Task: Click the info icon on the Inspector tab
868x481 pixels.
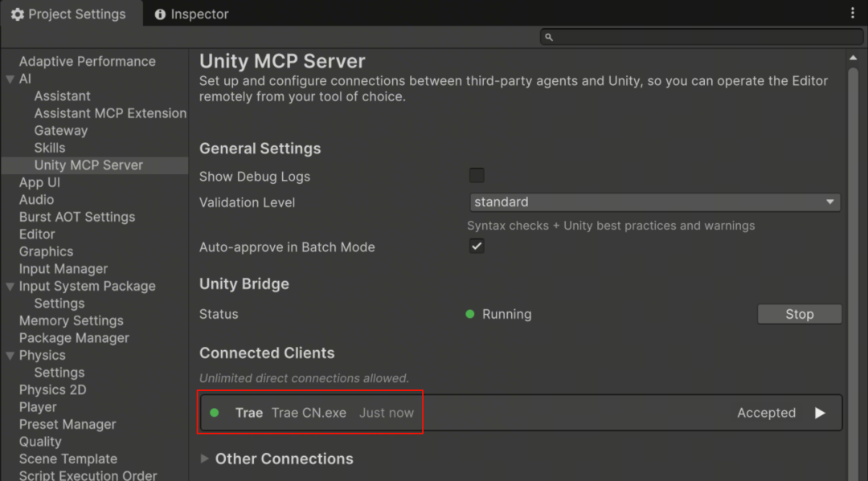Action: tap(160, 14)
